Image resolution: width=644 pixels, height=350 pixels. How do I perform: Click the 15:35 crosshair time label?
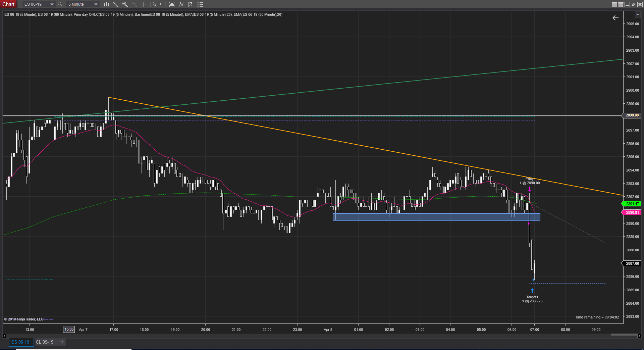(x=69, y=329)
